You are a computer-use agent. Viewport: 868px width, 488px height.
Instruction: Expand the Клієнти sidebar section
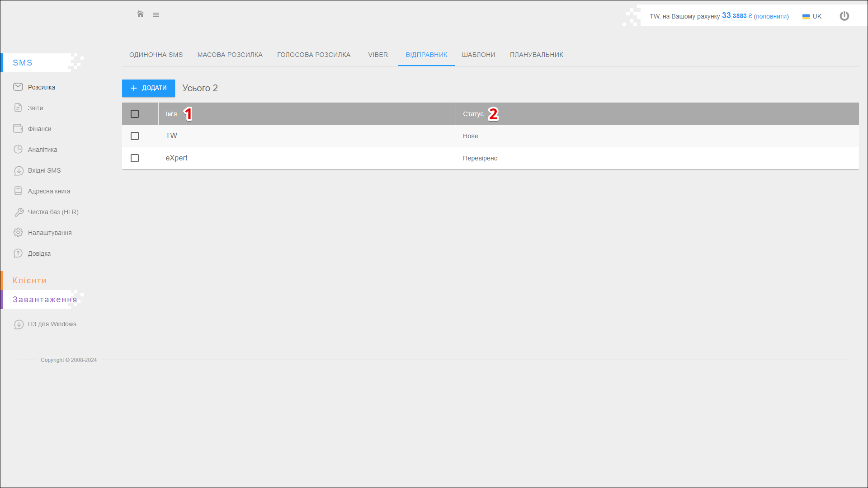coord(29,281)
